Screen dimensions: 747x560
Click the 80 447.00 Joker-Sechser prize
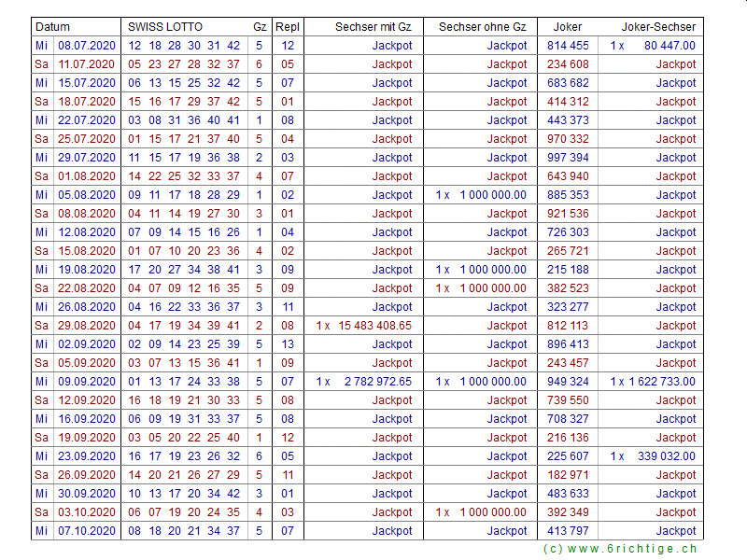[669, 46]
